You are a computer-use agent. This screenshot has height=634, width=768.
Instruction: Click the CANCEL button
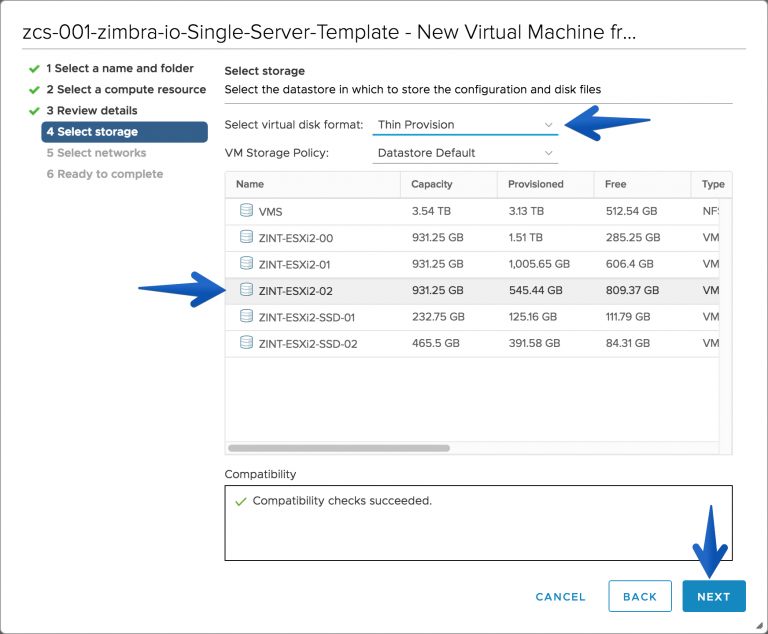tap(560, 597)
